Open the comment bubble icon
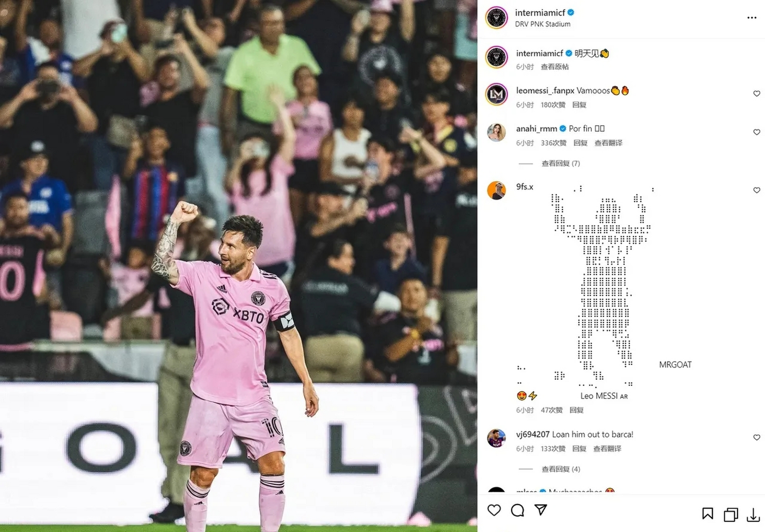The width and height of the screenshot is (765, 532). click(517, 510)
